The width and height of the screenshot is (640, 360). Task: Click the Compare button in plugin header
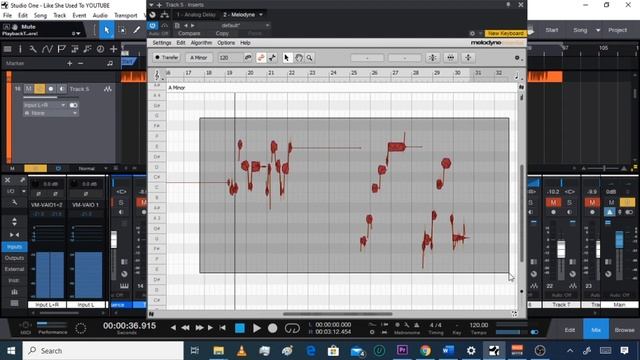189,33
